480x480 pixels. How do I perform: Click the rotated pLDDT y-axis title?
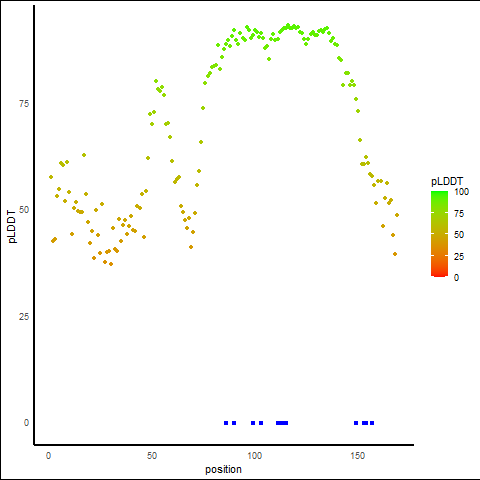[x=12, y=226]
